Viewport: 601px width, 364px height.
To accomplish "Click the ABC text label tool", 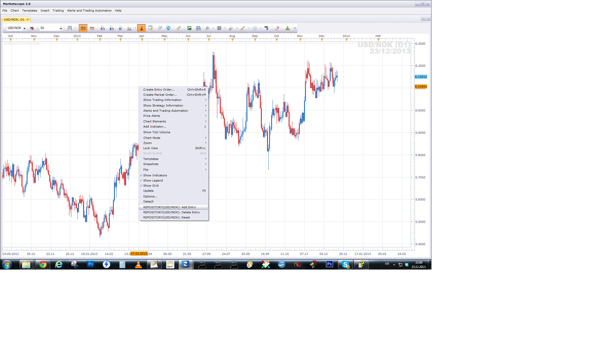I will (x=266, y=28).
